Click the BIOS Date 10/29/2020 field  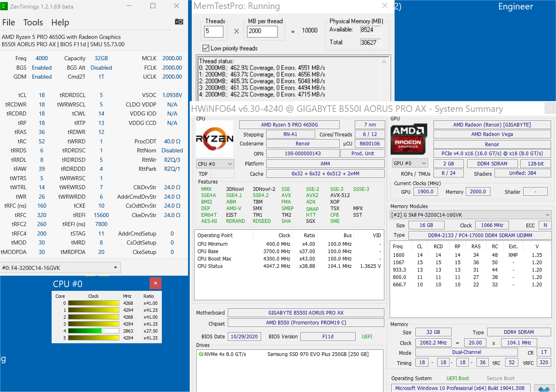[x=244, y=336]
